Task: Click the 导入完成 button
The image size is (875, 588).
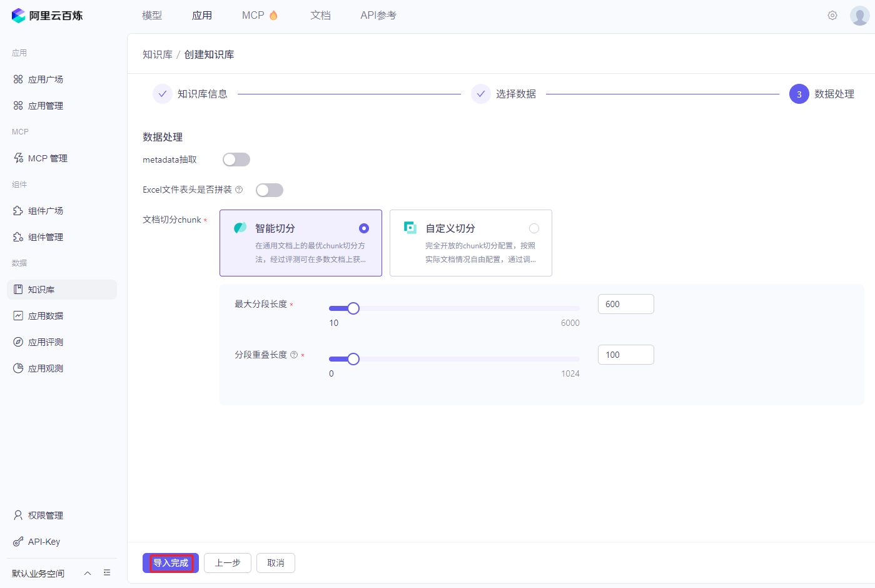Action: click(171, 563)
